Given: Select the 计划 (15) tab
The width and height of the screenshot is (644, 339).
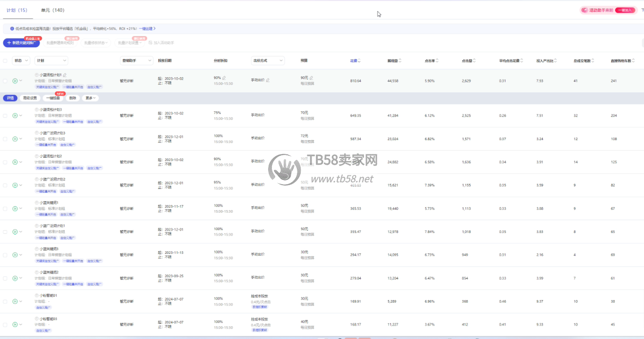Looking at the screenshot, I should point(17,10).
